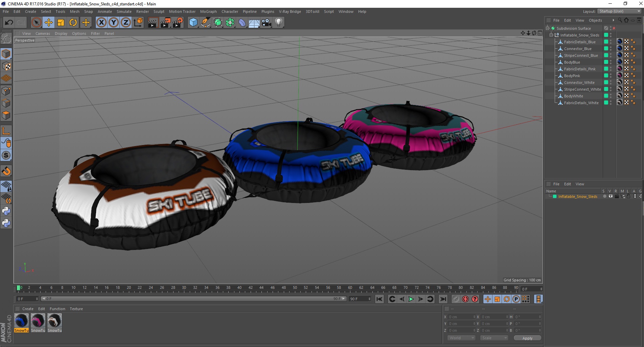
Task: Toggle Y axis lock
Action: [114, 23]
